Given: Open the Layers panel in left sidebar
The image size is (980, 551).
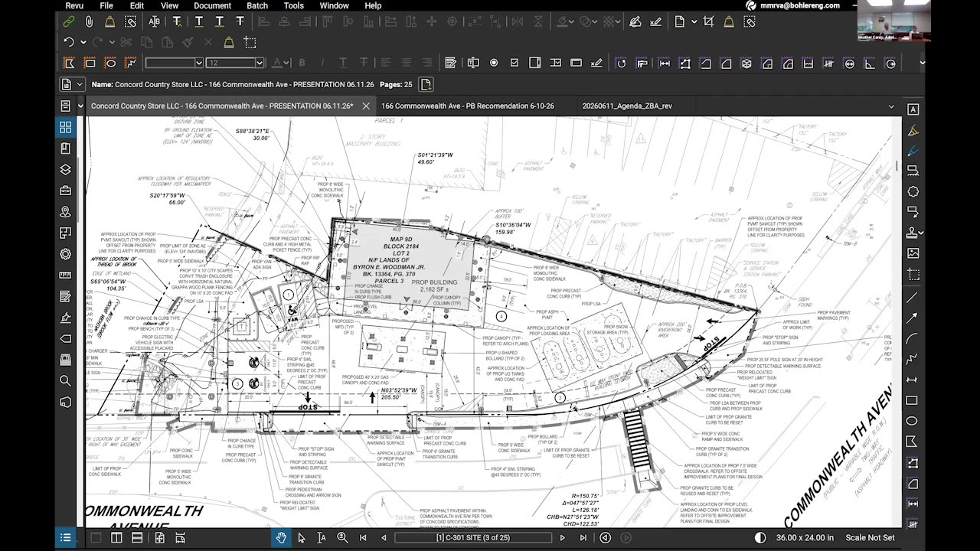Looking at the screenshot, I should (x=65, y=169).
